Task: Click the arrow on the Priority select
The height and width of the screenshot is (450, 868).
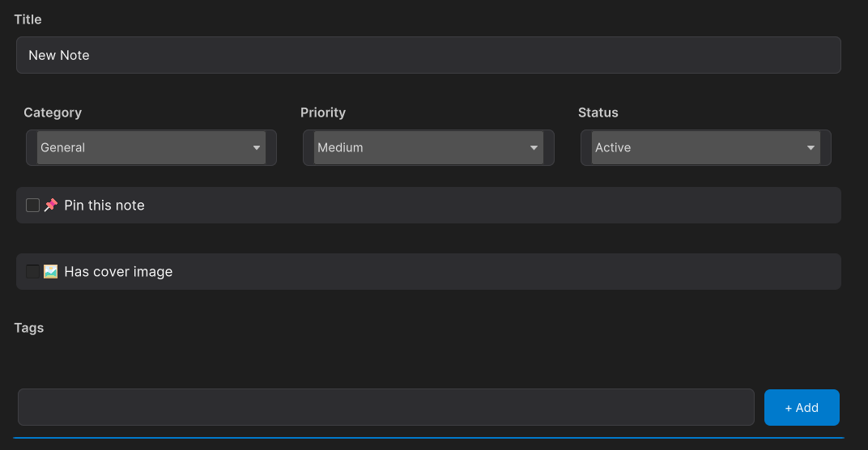Action: coord(534,148)
